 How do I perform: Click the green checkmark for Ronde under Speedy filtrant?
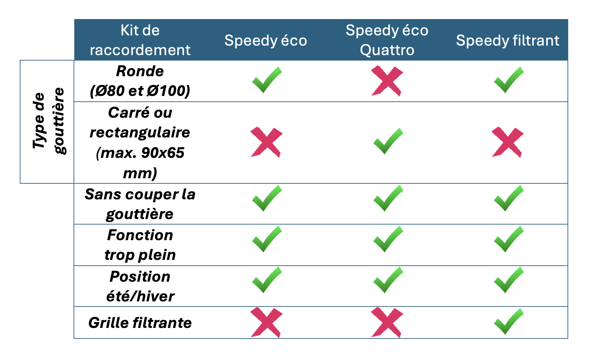[508, 80]
